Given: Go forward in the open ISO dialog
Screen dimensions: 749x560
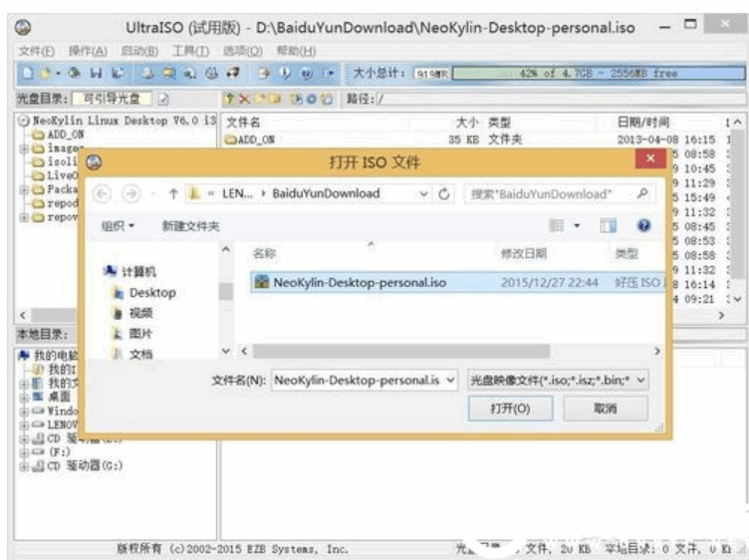Looking at the screenshot, I should [130, 193].
